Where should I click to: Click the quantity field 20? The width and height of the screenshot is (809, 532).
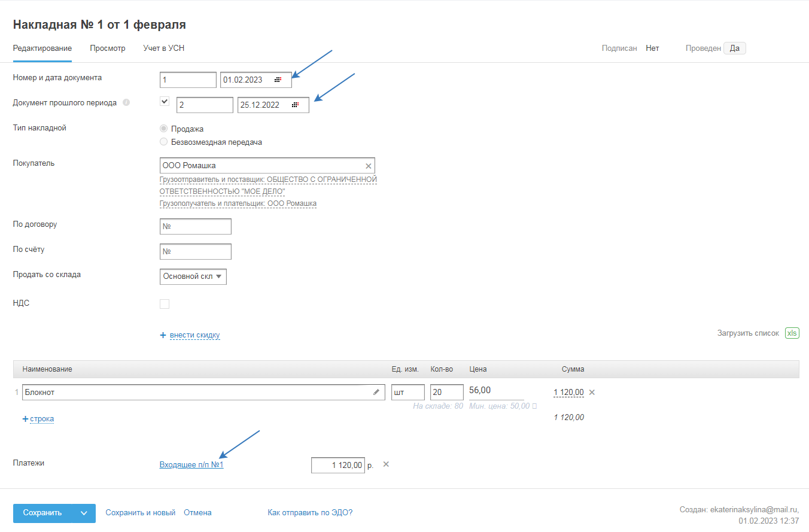tap(447, 392)
